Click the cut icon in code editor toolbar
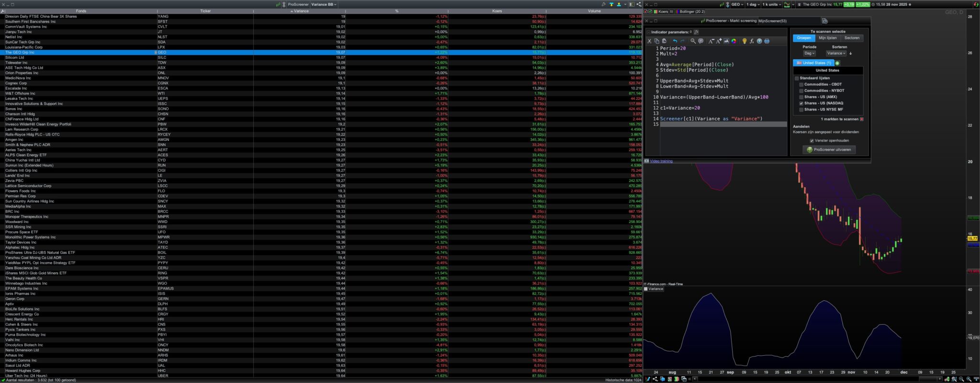Viewport: 980px width, 383px height. (x=649, y=41)
